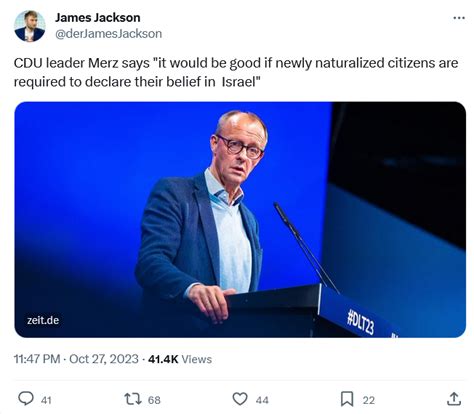This screenshot has width=474, height=414.
Task: Click the tweet text quoting Merz
Action: click(236, 72)
